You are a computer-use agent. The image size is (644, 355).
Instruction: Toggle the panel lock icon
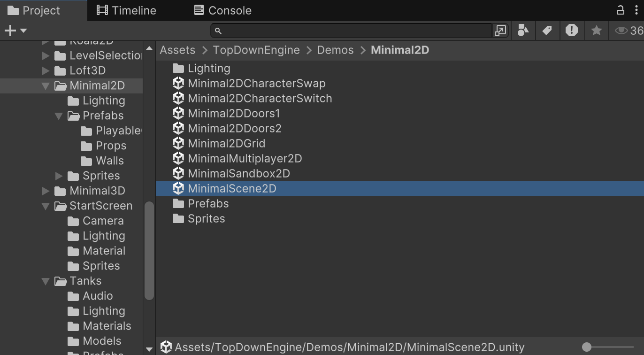pyautogui.click(x=620, y=10)
